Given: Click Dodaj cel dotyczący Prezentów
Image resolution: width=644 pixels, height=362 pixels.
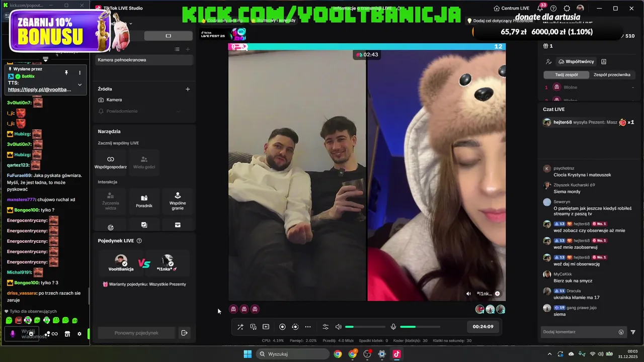Looking at the screenshot, I should pos(500,21).
